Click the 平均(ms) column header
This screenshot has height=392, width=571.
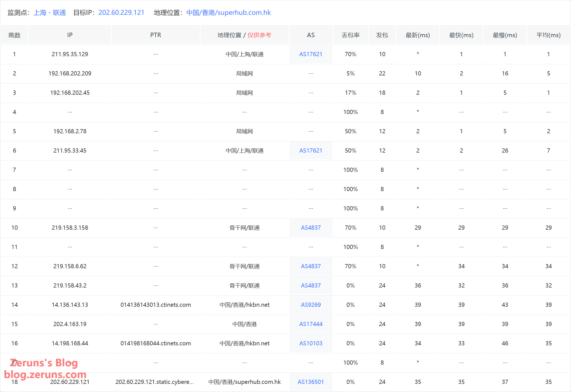(x=548, y=35)
